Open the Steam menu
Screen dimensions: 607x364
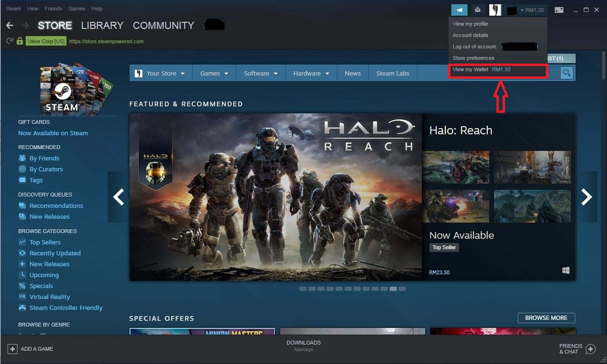coord(13,9)
